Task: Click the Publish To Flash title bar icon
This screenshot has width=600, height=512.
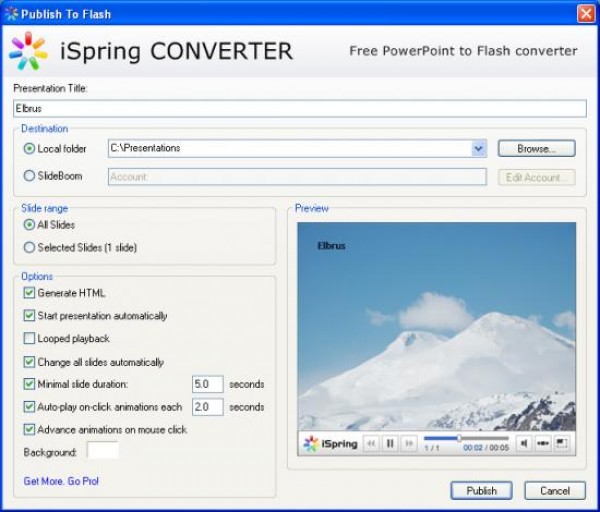Action: tap(11, 14)
